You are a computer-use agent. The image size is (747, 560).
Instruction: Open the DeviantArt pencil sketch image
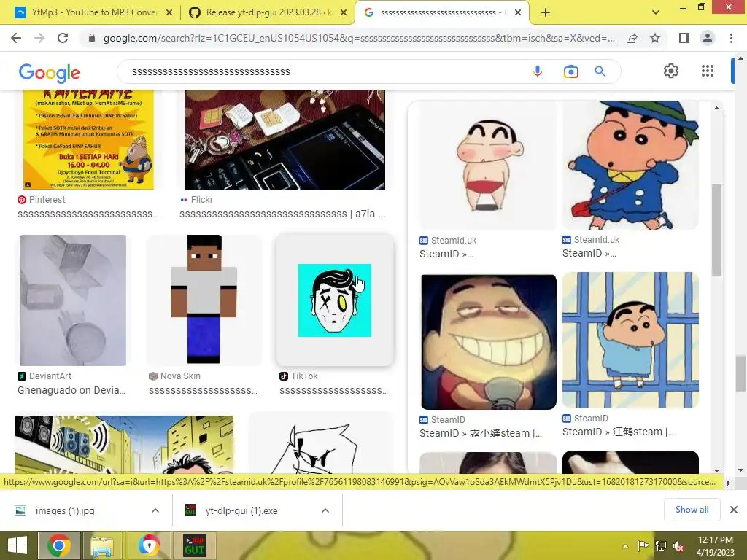[73, 300]
